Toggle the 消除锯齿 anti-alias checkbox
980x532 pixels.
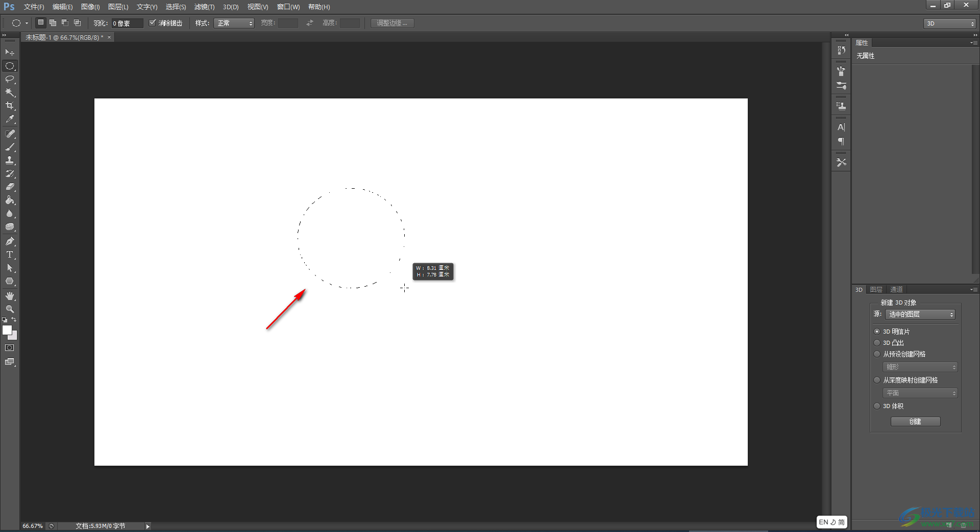[x=152, y=22]
